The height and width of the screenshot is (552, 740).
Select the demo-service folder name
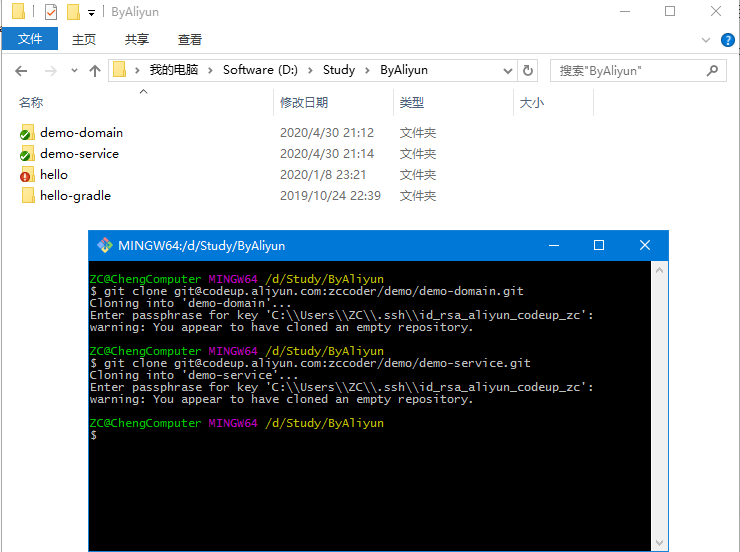point(79,154)
